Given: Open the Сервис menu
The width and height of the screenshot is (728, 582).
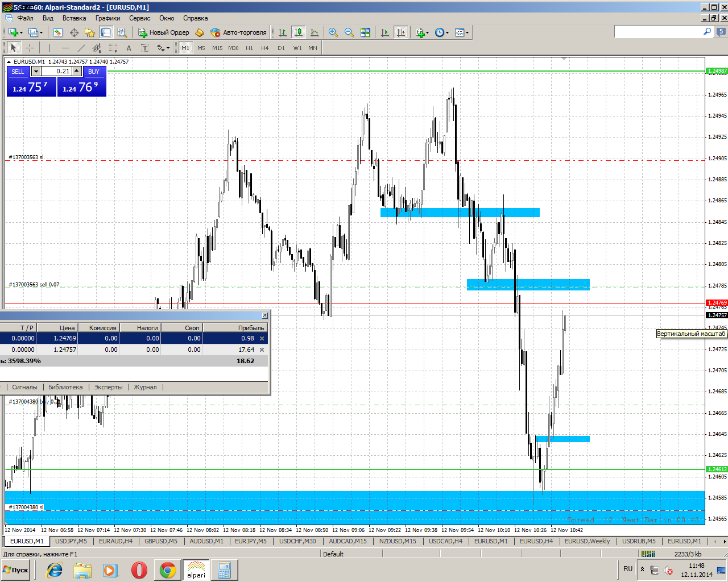Looking at the screenshot, I should 139,18.
